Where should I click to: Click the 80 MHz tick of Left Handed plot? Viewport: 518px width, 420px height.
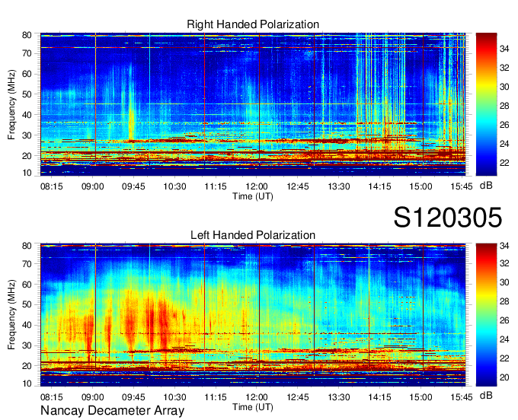27,246
